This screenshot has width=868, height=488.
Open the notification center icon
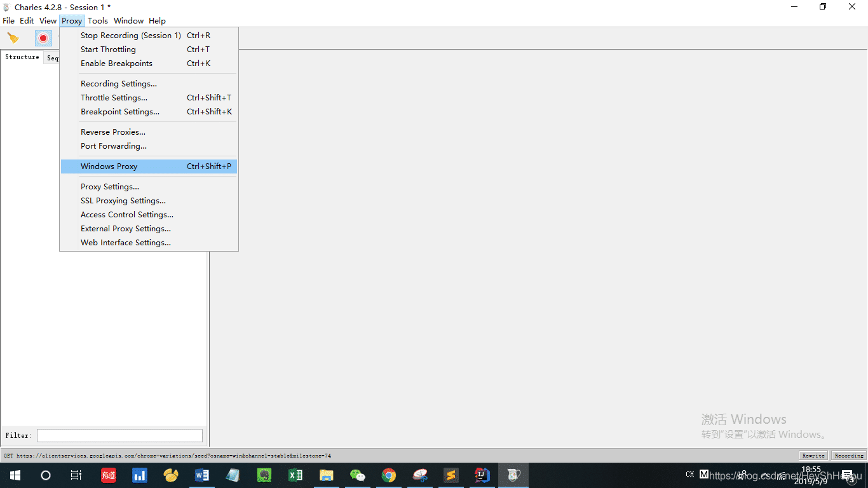coord(848,476)
